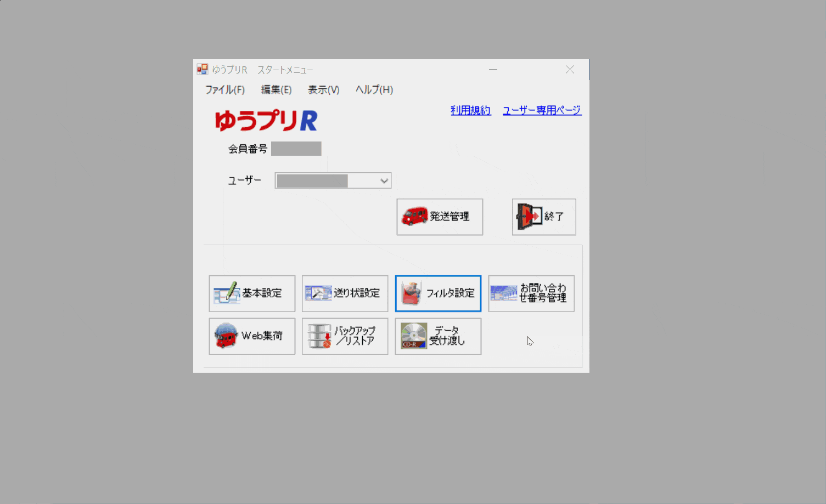This screenshot has height=504, width=826.
Task: Open the 表示(V) menu
Action: (x=323, y=90)
